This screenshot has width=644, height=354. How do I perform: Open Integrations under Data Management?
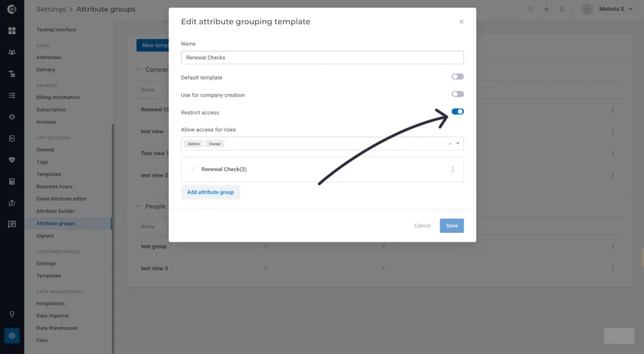pos(50,304)
